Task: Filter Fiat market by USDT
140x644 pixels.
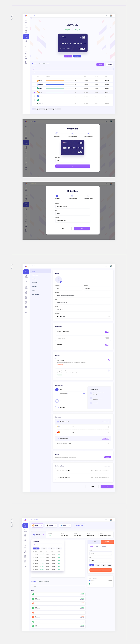Action: 44,548
